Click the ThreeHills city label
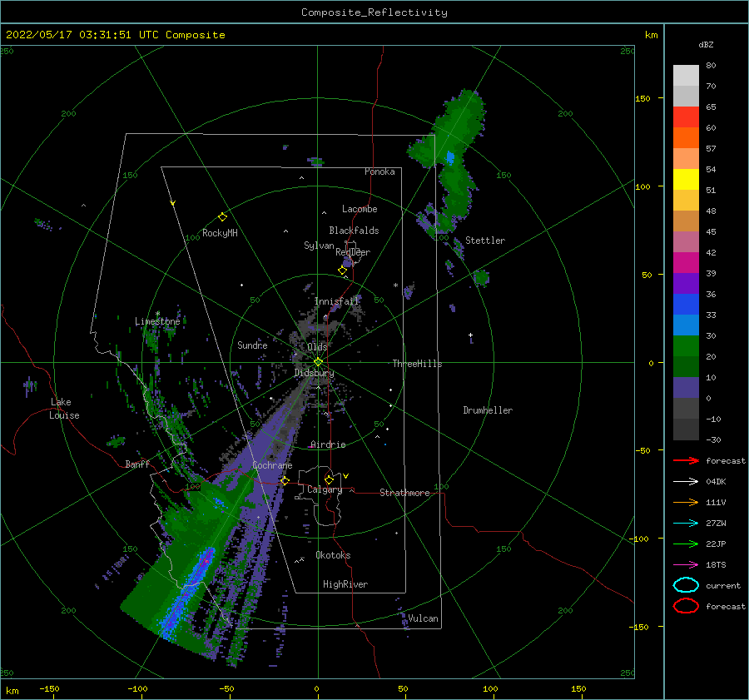This screenshot has height=700, width=749. click(x=418, y=364)
